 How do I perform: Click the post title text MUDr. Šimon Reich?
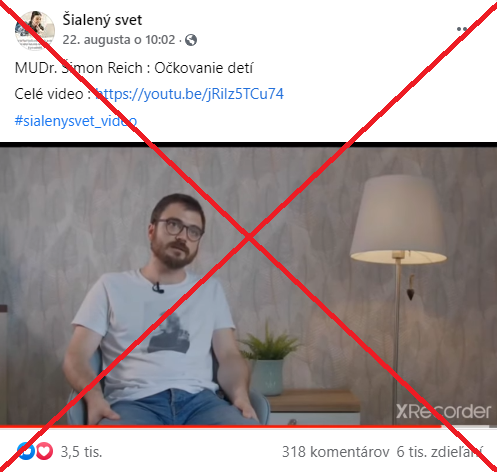pos(79,68)
